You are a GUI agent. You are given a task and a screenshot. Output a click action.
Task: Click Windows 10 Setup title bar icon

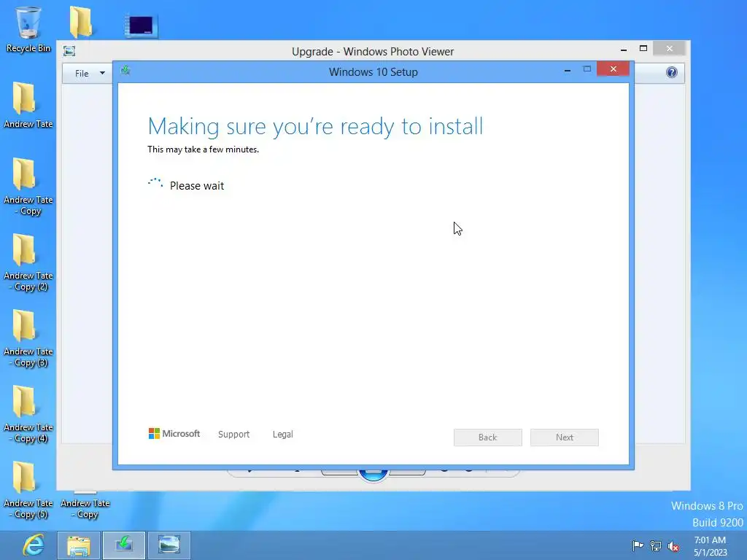pos(125,71)
